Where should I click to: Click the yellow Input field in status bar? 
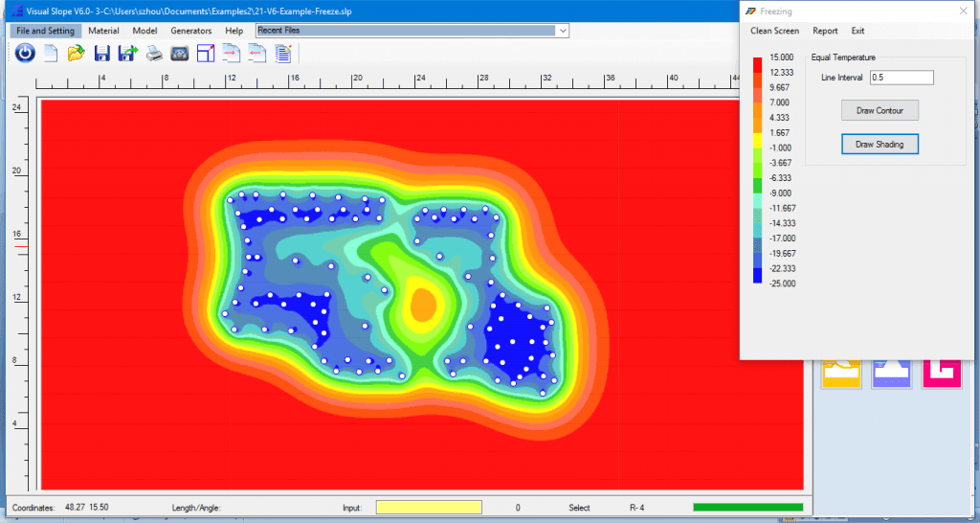click(429, 508)
